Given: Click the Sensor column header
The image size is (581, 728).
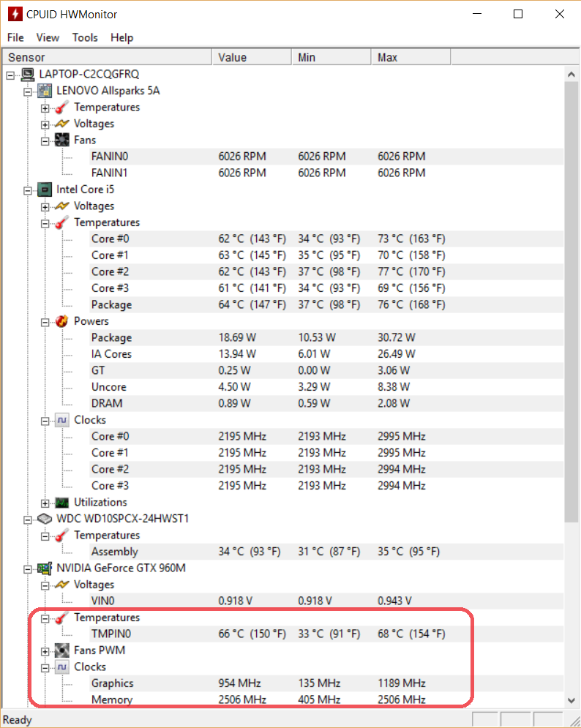Looking at the screenshot, I should [x=108, y=57].
